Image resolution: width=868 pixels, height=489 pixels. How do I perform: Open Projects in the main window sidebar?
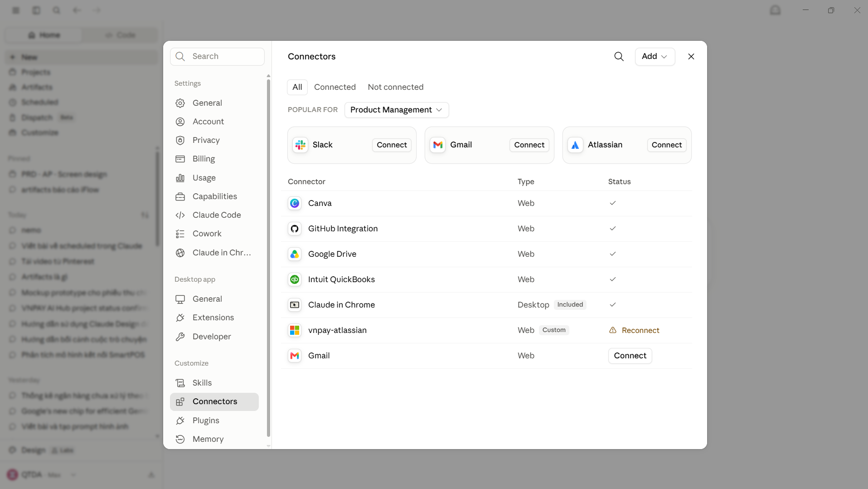coord(82,72)
